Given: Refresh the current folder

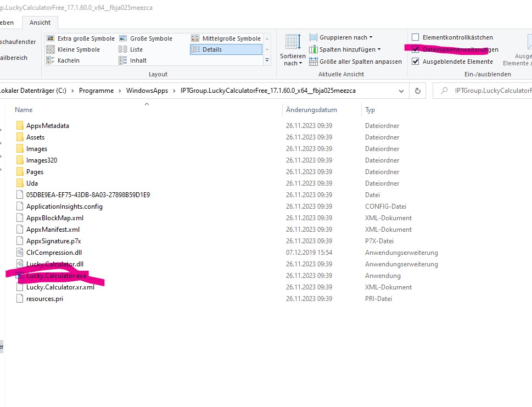Looking at the screenshot, I should point(418,91).
